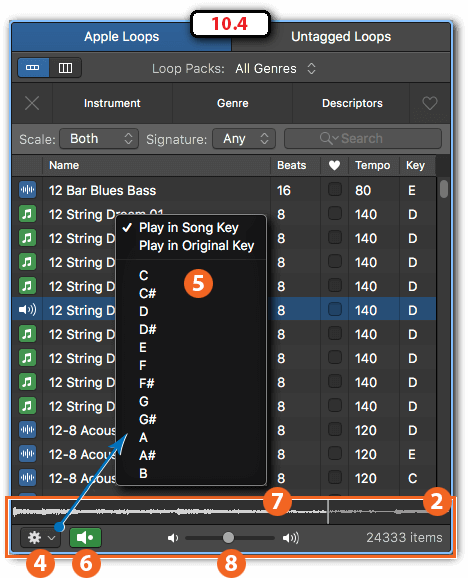Open the Scale Both dropdown

coord(99,139)
